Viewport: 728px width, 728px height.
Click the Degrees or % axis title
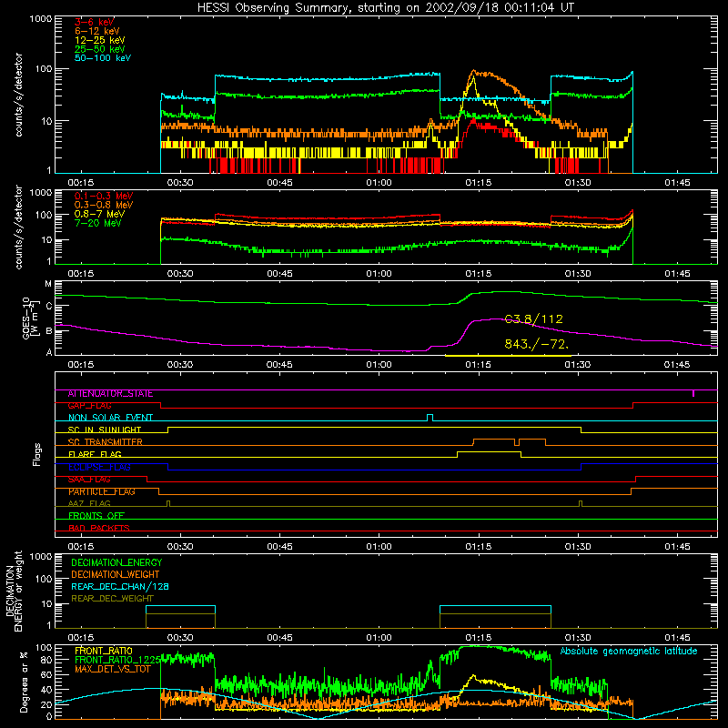click(x=24, y=682)
